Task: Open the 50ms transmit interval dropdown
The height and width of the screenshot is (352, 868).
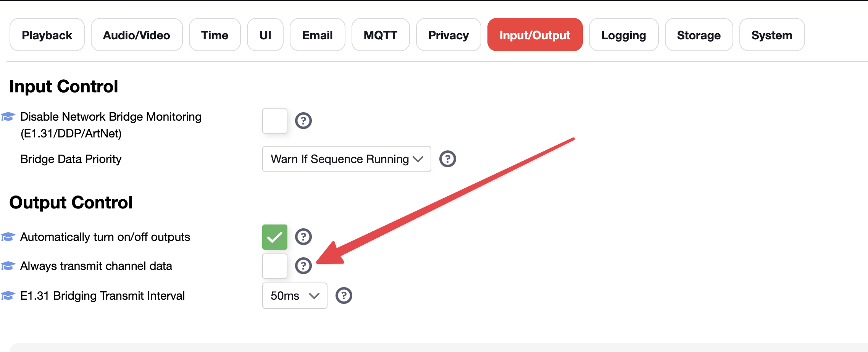Action: click(295, 295)
